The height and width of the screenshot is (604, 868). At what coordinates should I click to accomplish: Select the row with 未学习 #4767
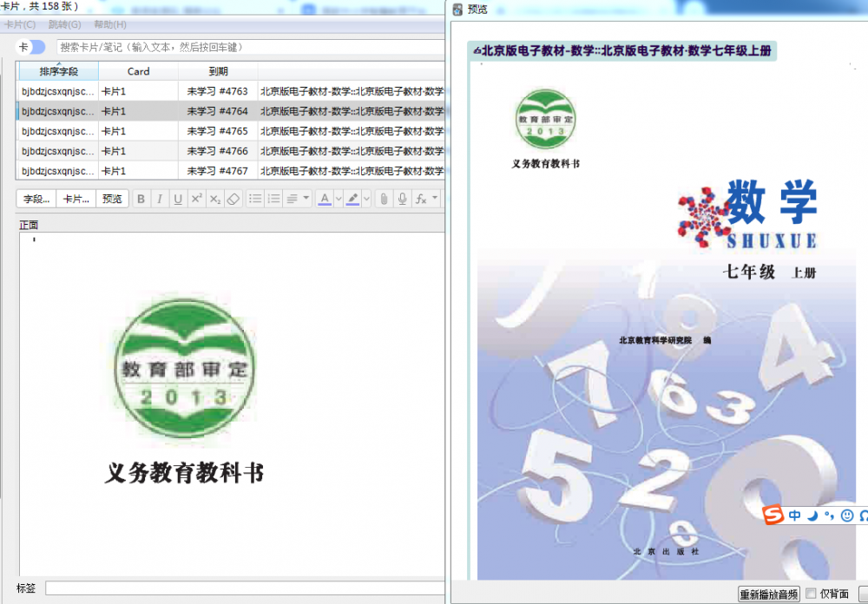[x=232, y=170]
